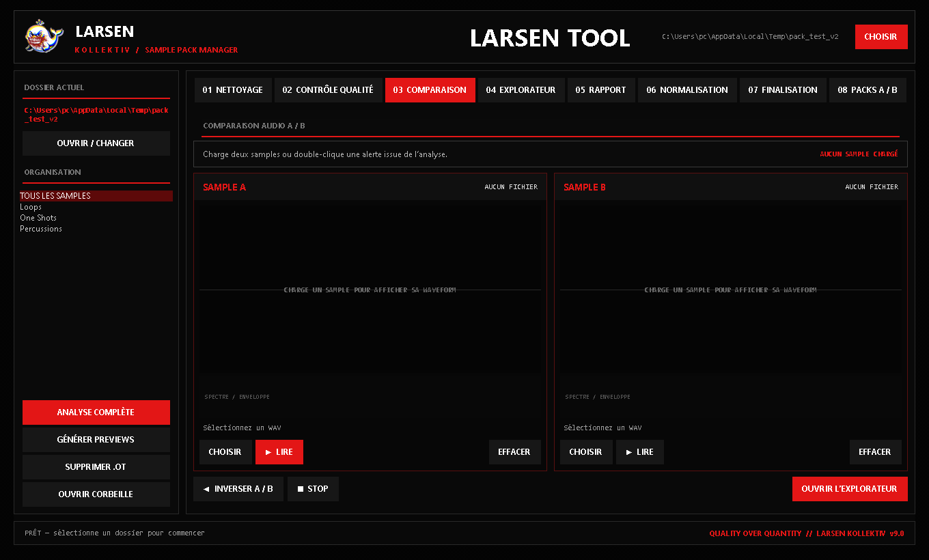Click the ORGANISATION section label
Screen dimensions: 929x560
[53, 172]
